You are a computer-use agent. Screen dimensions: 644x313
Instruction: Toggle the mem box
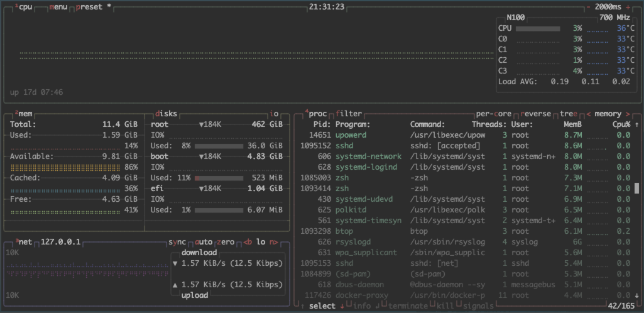[23, 114]
